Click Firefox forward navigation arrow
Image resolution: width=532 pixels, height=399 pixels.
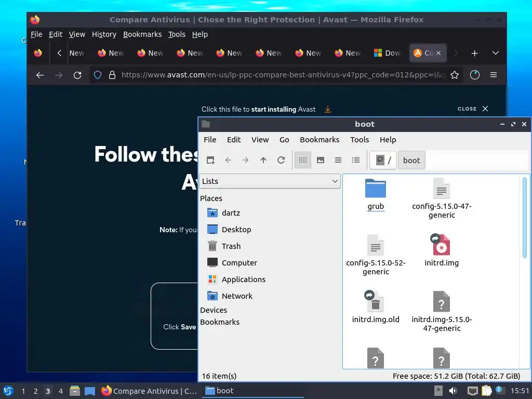[59, 75]
